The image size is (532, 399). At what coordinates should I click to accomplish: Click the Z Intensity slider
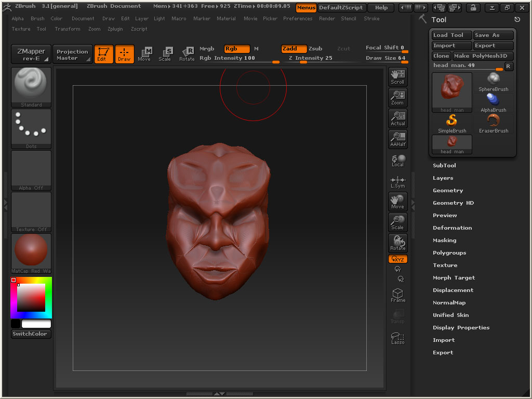(311, 58)
